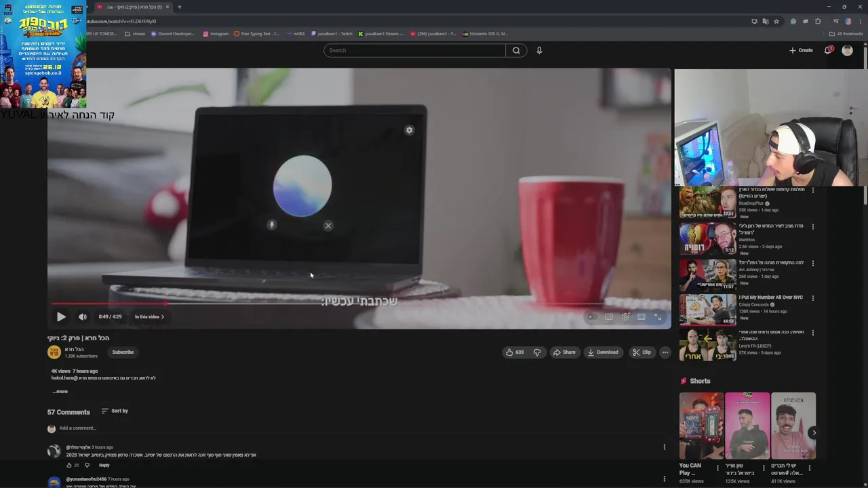
Task: Like the first comment with 21 likes
Action: pos(69,465)
